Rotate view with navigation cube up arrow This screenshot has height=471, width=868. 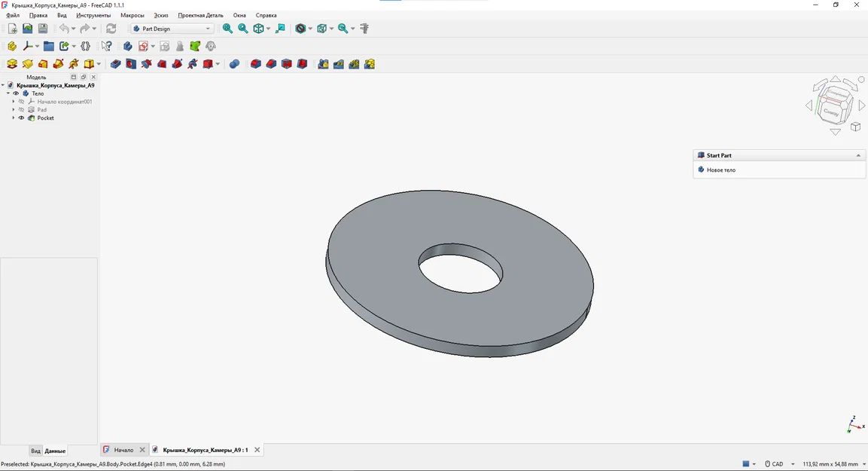tap(836, 79)
